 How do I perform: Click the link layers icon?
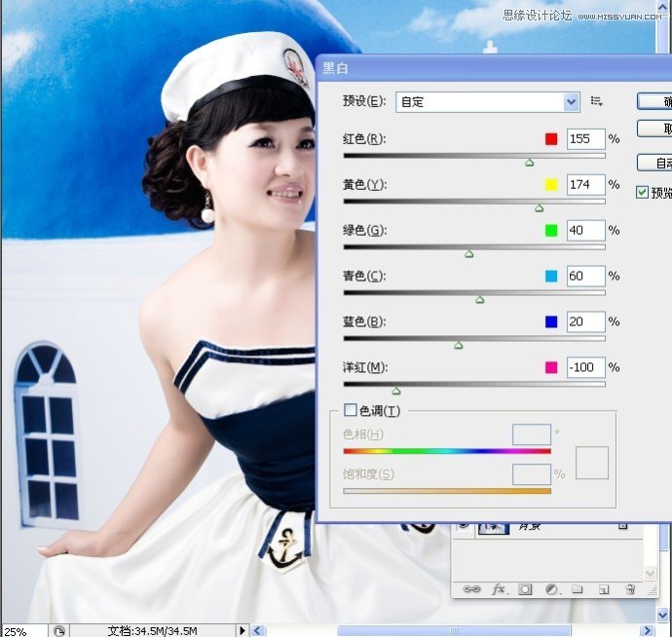(472, 589)
